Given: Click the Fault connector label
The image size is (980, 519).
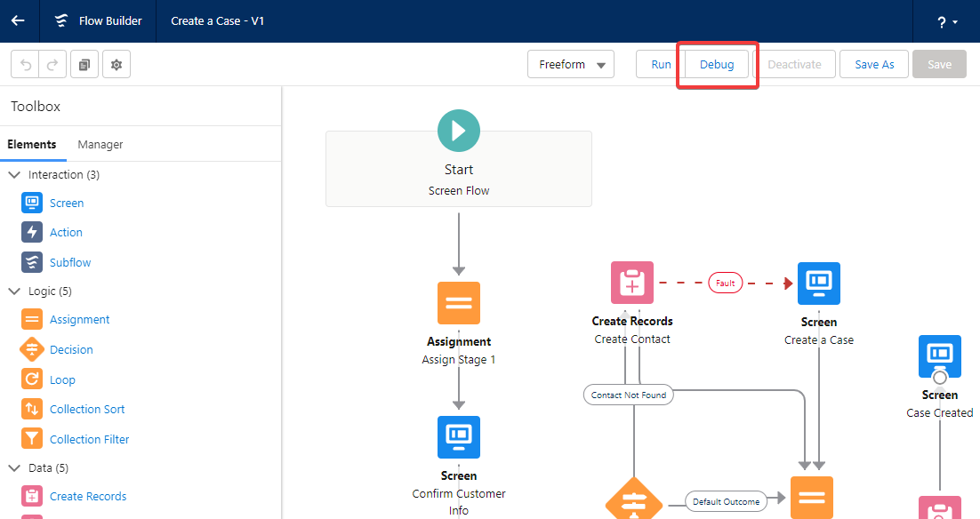Looking at the screenshot, I should pos(725,283).
